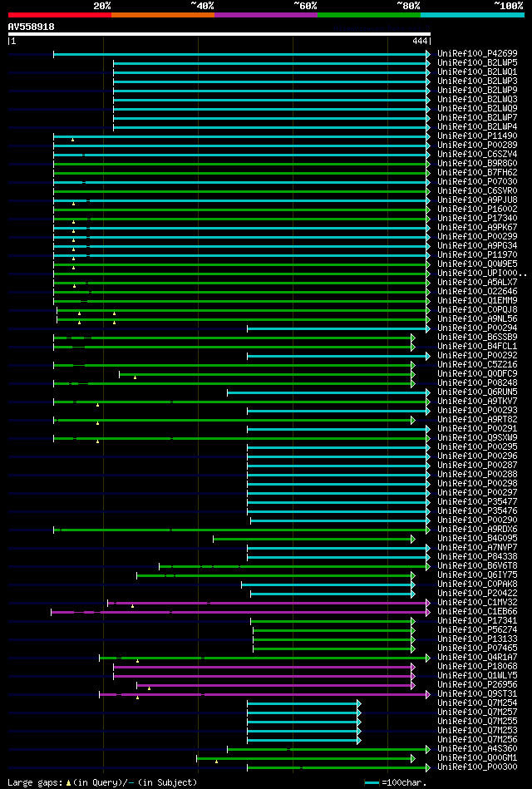Select the UniRef100_B7FH62 label
The image size is (532, 789).
click(x=478, y=173)
